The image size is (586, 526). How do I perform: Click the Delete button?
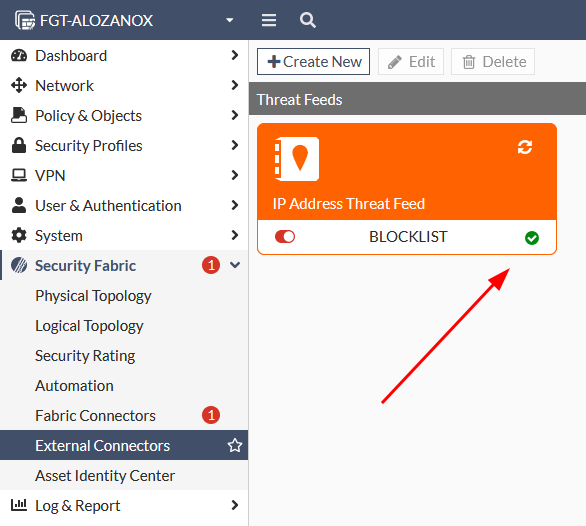tap(493, 62)
